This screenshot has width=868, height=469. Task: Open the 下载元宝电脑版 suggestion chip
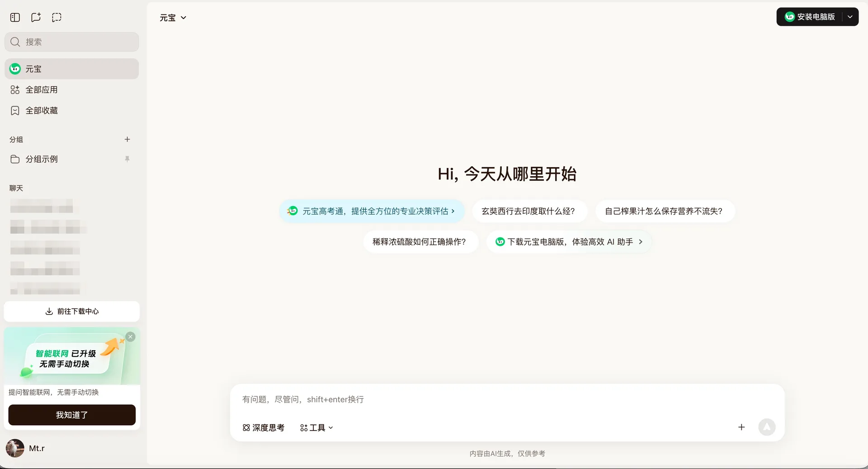click(569, 242)
